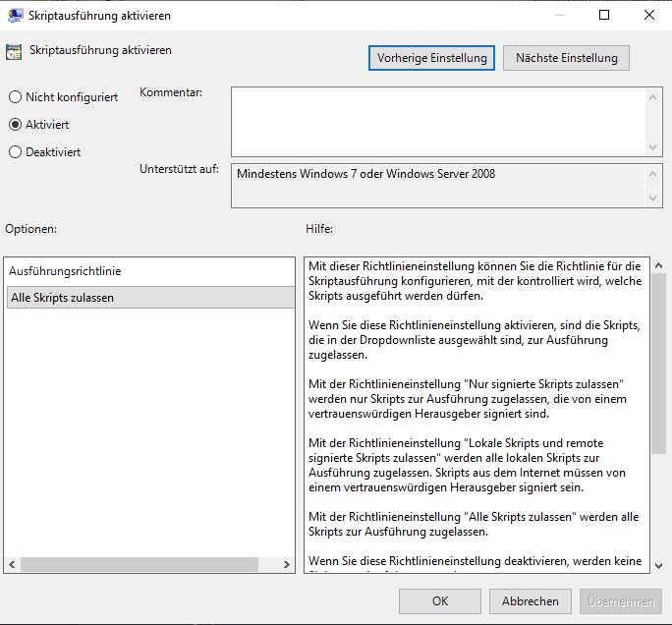Click the help panel scroll down arrow
This screenshot has height=625, width=672.
657,564
